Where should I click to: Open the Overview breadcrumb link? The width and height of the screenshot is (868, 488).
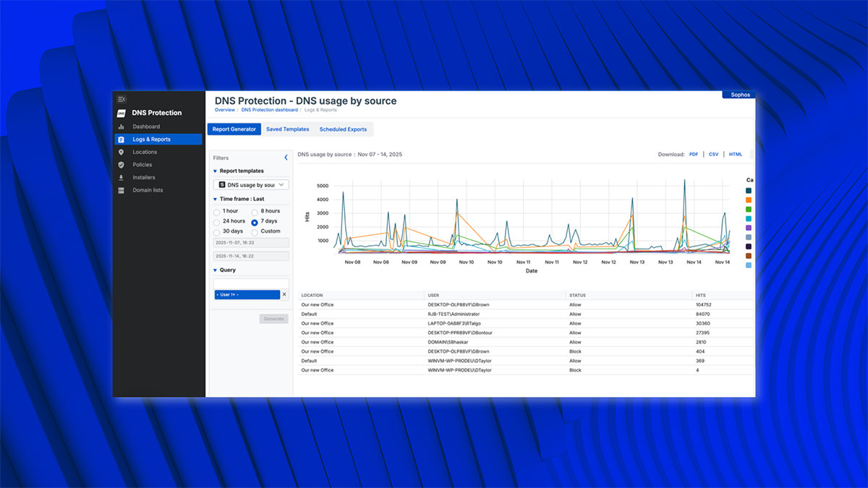tap(225, 110)
